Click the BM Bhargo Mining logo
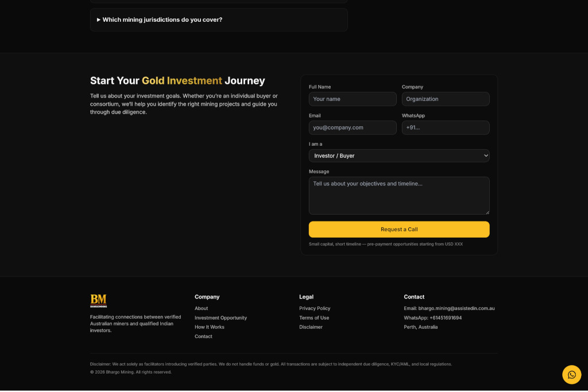 [x=98, y=301]
